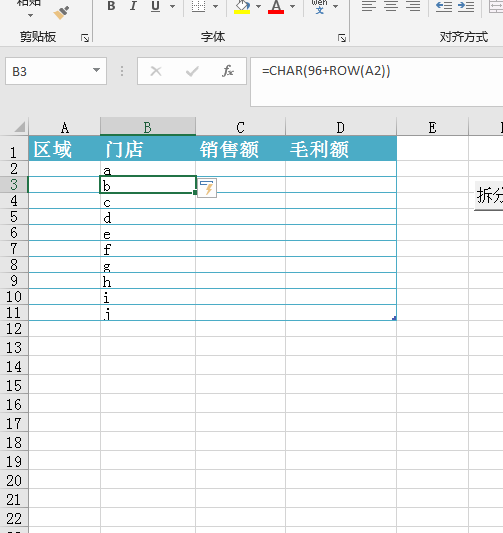Open the AutoCorrect options lightning icon
Image resolution: width=503 pixels, height=533 pixels.
(x=207, y=188)
